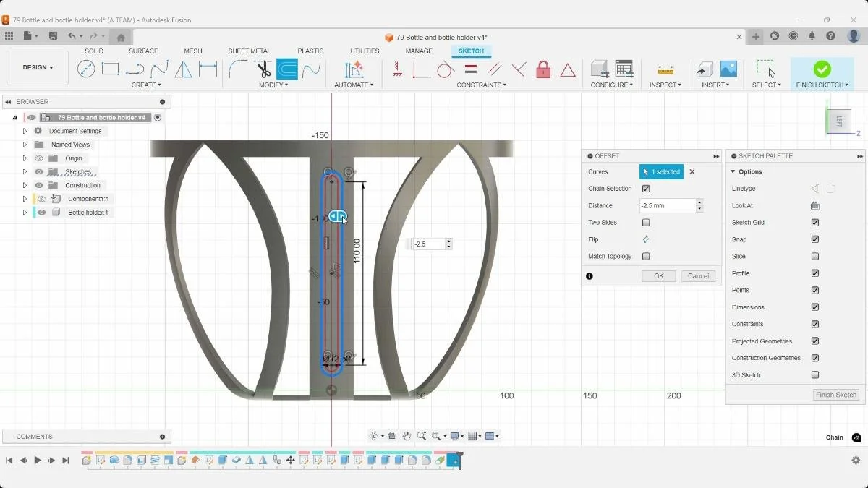Open the CONSTRAINTS dropdown menu

pyautogui.click(x=481, y=85)
